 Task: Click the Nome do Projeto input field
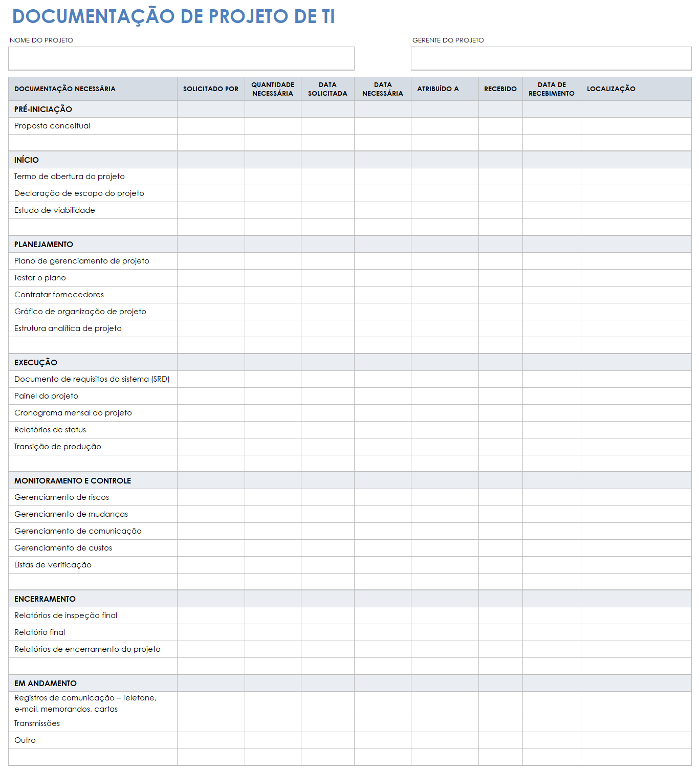[181, 58]
